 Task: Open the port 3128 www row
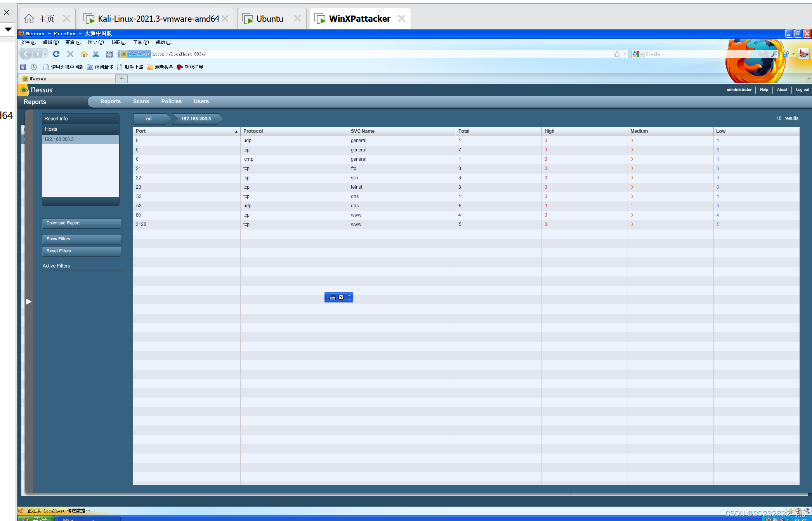[466, 224]
